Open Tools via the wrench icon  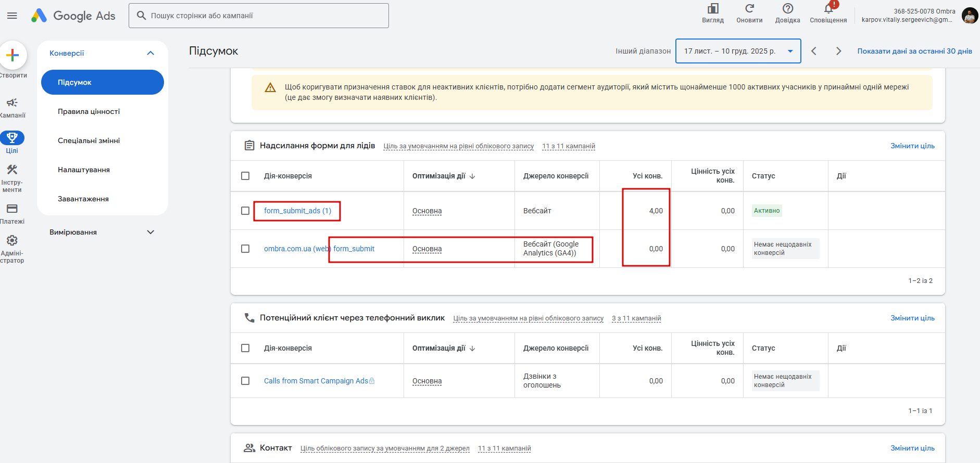(x=12, y=170)
